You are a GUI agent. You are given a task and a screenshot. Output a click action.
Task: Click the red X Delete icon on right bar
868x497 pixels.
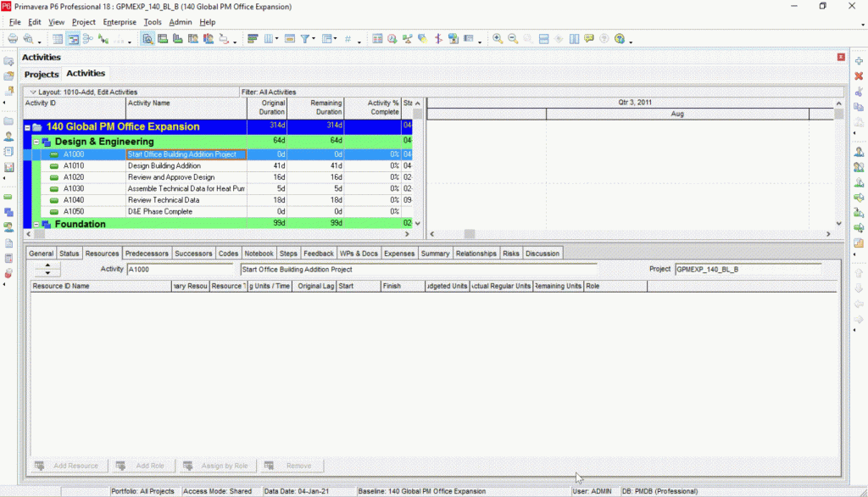(859, 76)
